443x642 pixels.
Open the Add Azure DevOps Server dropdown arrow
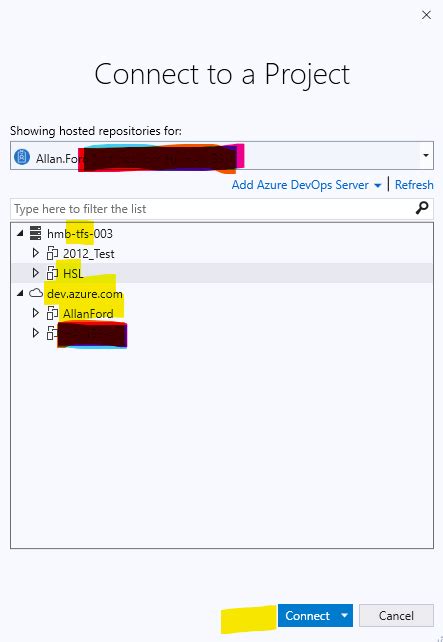point(377,186)
